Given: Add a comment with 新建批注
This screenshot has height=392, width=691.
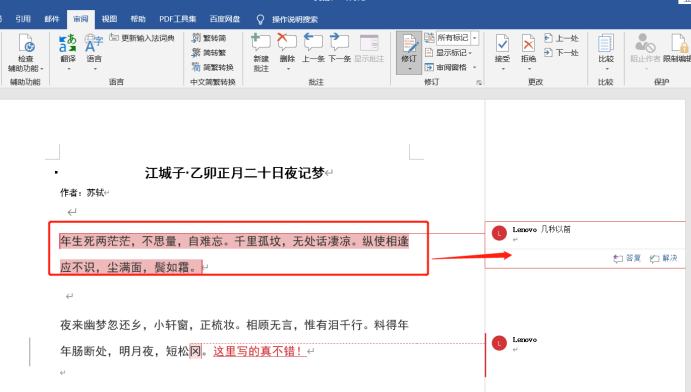Looking at the screenshot, I should pos(261,53).
